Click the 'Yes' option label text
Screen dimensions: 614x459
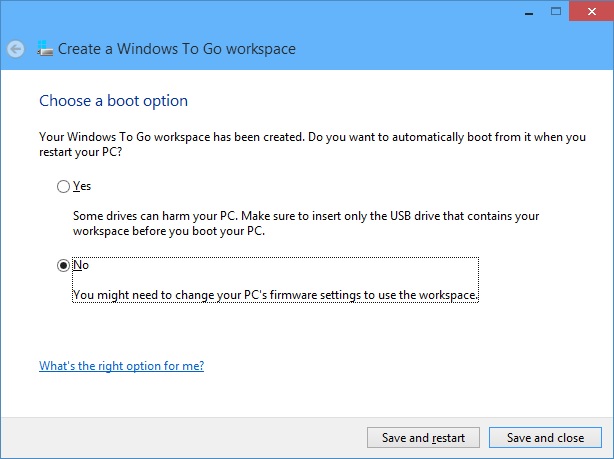tap(82, 186)
